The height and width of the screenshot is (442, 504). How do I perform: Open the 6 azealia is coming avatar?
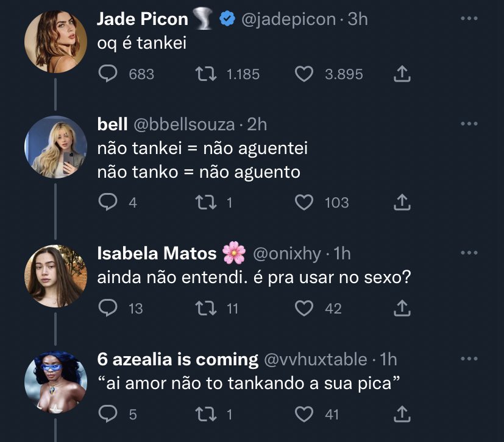click(55, 382)
